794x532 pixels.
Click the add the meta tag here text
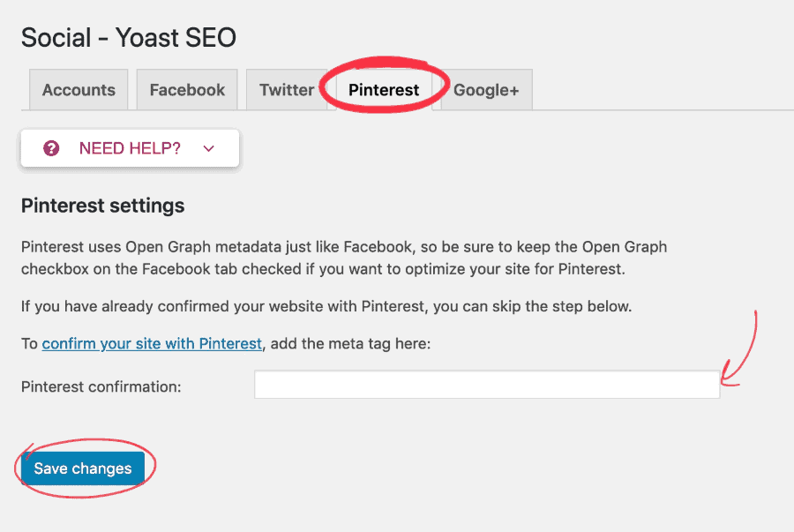(350, 344)
